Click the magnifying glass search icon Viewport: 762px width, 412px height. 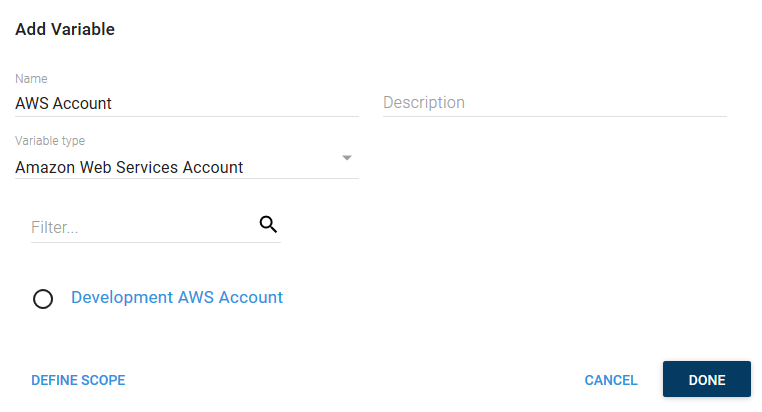point(268,224)
